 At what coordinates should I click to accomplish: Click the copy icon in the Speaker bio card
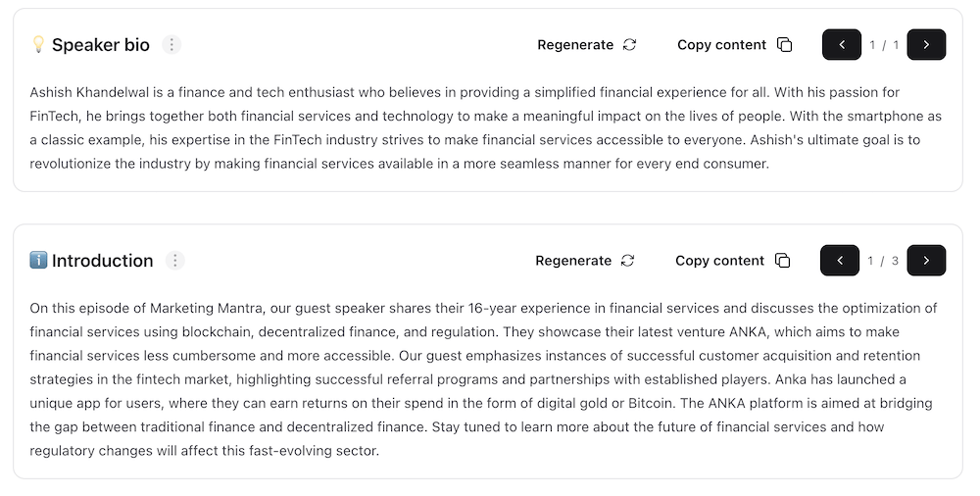784,45
